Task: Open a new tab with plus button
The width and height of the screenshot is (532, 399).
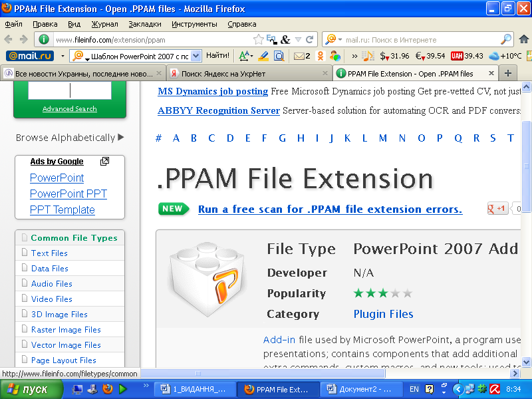Action: [x=508, y=73]
